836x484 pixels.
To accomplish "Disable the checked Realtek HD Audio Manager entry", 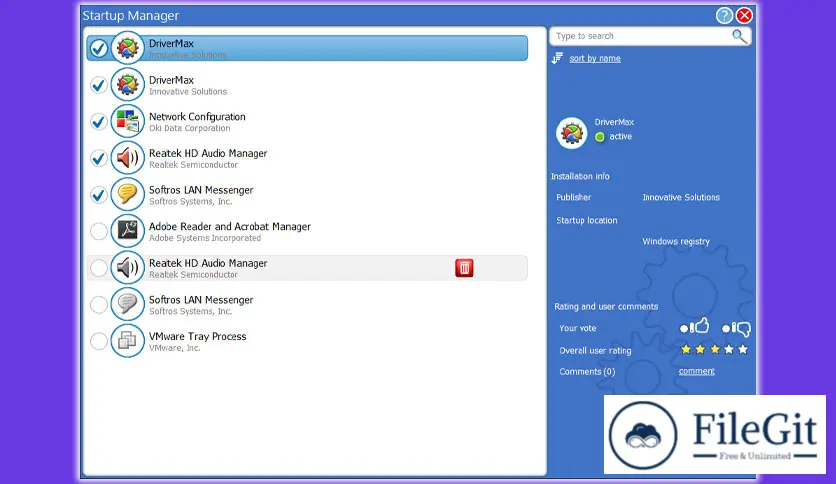I will tap(99, 158).
